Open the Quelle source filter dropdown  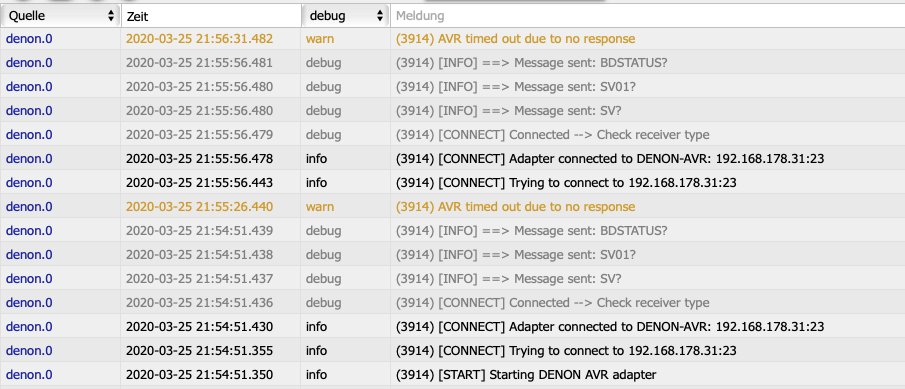click(60, 16)
